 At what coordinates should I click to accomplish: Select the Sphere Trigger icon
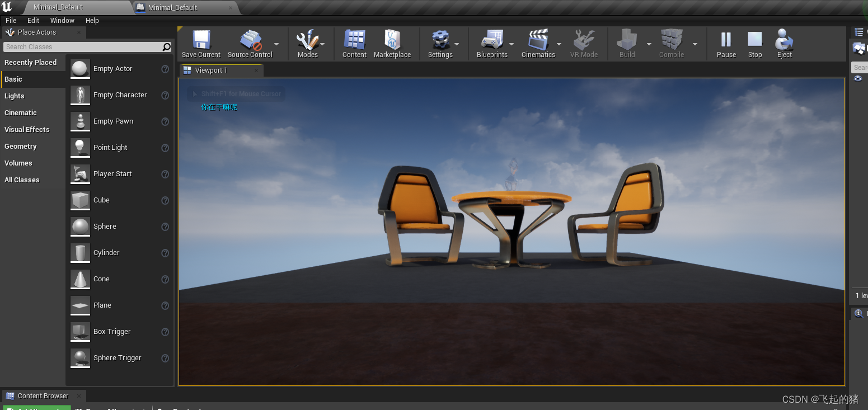[81, 358]
